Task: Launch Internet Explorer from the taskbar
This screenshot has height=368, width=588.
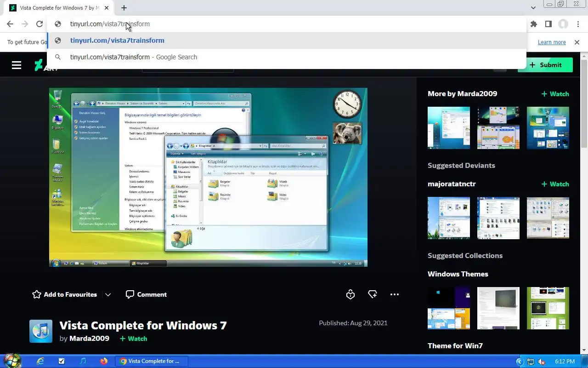Action: click(40, 361)
